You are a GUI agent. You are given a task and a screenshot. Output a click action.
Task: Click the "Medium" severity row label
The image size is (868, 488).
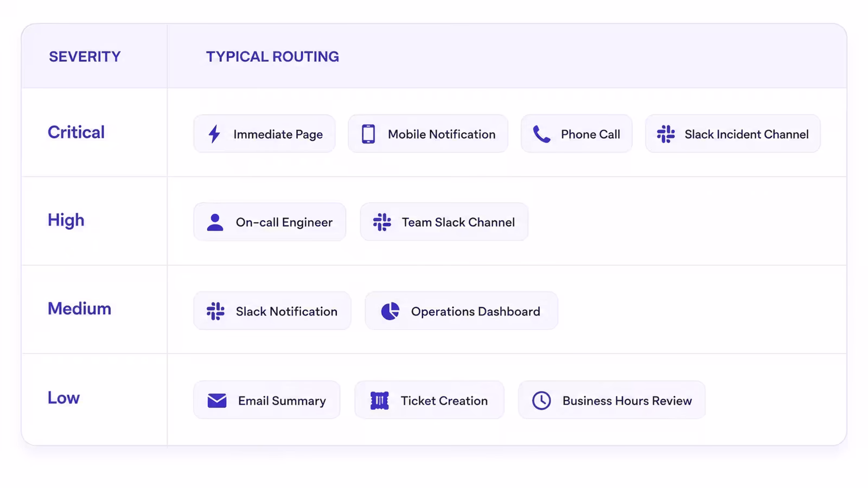point(79,309)
